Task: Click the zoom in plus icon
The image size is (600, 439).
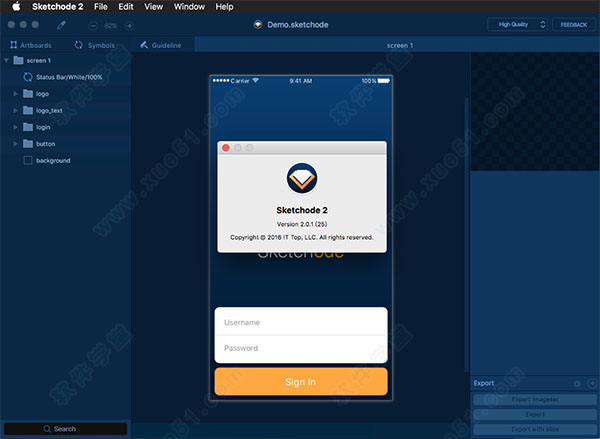Action: (129, 25)
